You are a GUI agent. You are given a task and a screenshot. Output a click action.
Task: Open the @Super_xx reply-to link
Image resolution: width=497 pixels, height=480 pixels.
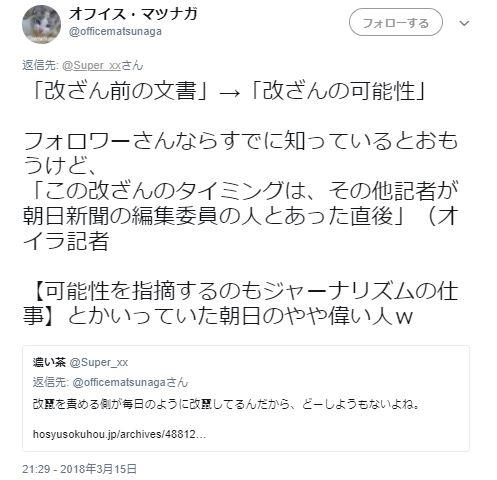[91, 65]
